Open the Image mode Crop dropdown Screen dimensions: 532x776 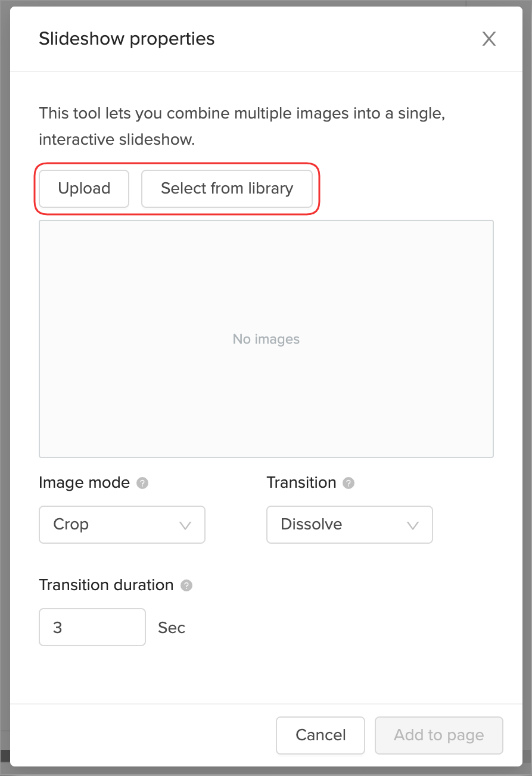(122, 525)
